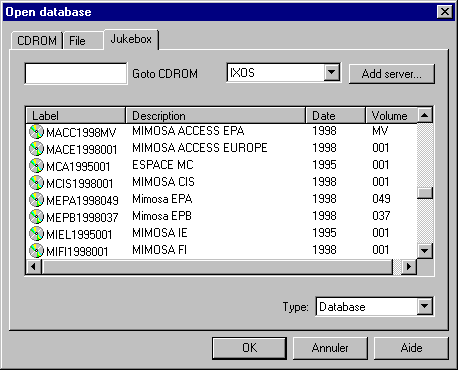The image size is (458, 370).
Task: Sort by the Label column header
Action: [x=76, y=116]
